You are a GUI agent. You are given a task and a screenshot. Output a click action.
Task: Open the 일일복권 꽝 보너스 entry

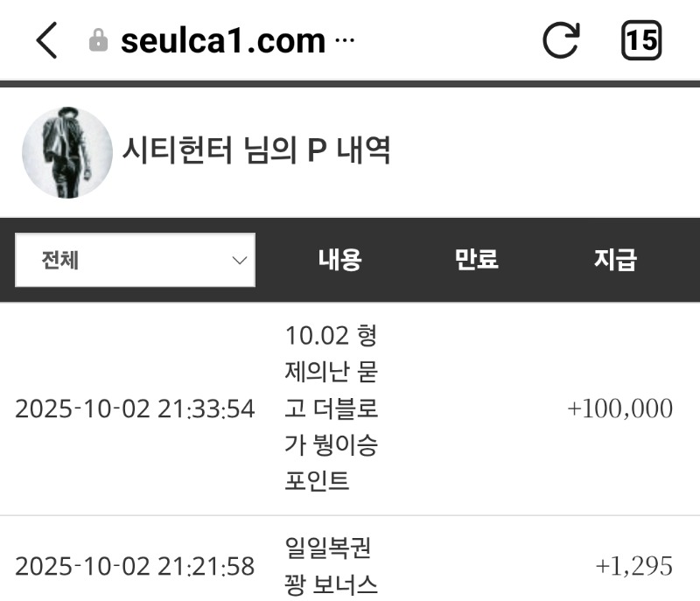pyautogui.click(x=331, y=566)
